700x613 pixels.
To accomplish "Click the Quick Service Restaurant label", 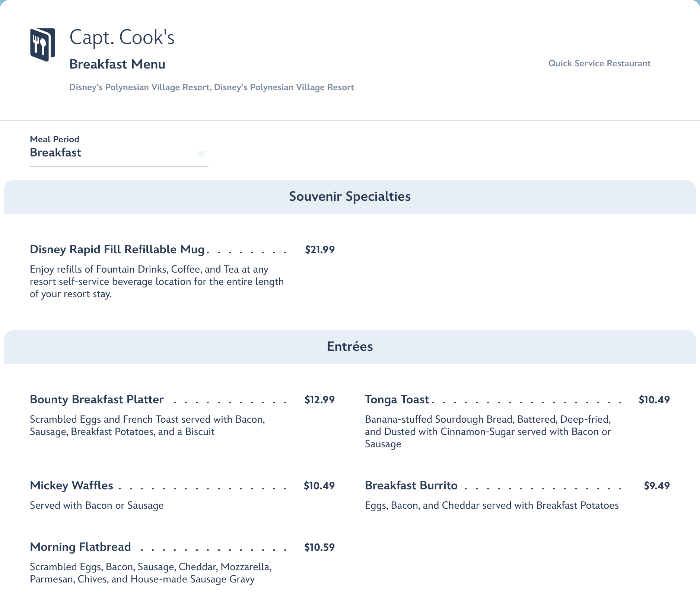I will (x=599, y=63).
